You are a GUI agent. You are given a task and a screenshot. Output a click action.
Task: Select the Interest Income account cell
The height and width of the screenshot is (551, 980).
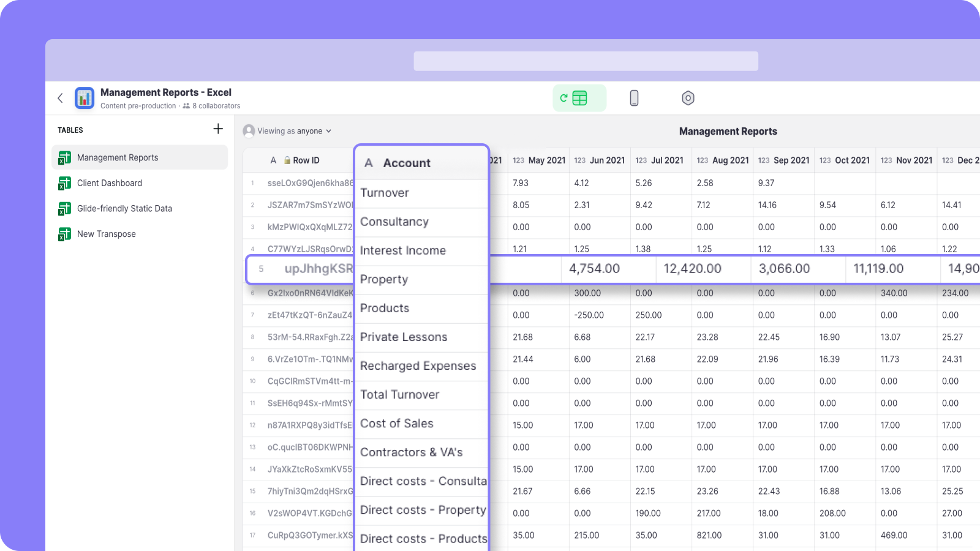point(403,250)
